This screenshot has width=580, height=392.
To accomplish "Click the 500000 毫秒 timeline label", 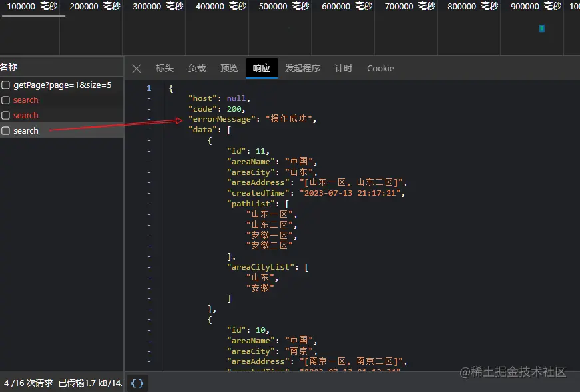I will point(284,6).
